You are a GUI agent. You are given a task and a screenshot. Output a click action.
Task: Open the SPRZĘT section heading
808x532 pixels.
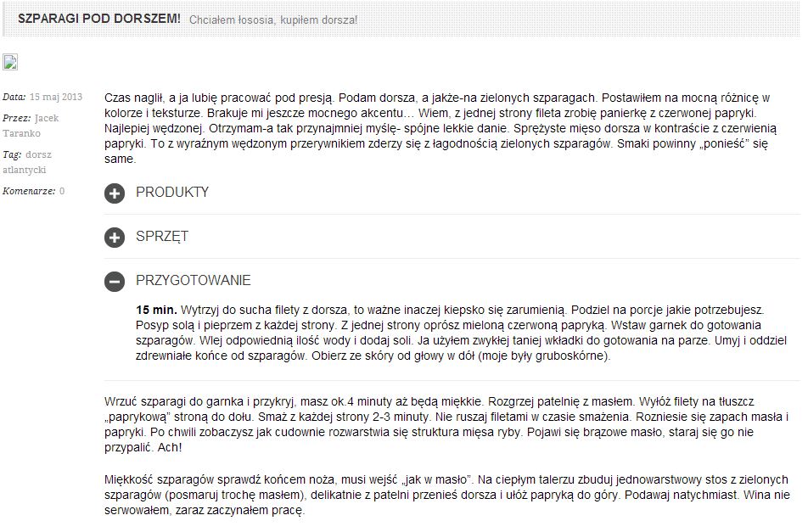pyautogui.click(x=162, y=237)
